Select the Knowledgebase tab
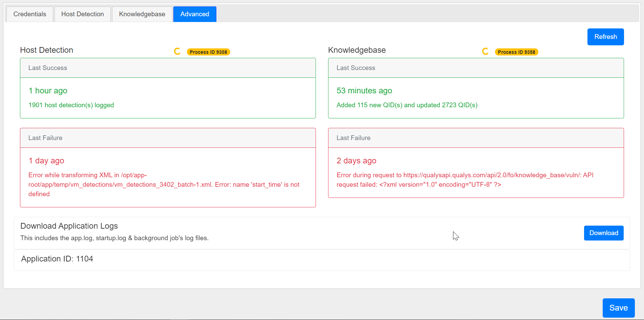 (142, 14)
